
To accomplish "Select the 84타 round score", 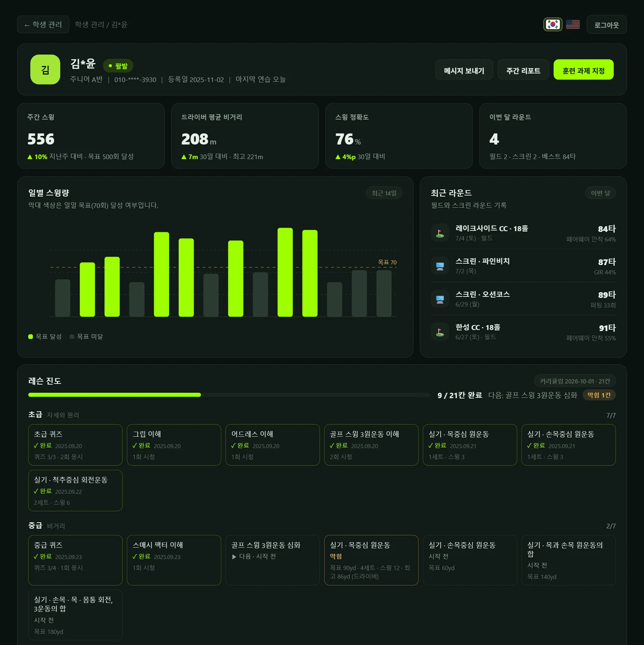I will (607, 229).
